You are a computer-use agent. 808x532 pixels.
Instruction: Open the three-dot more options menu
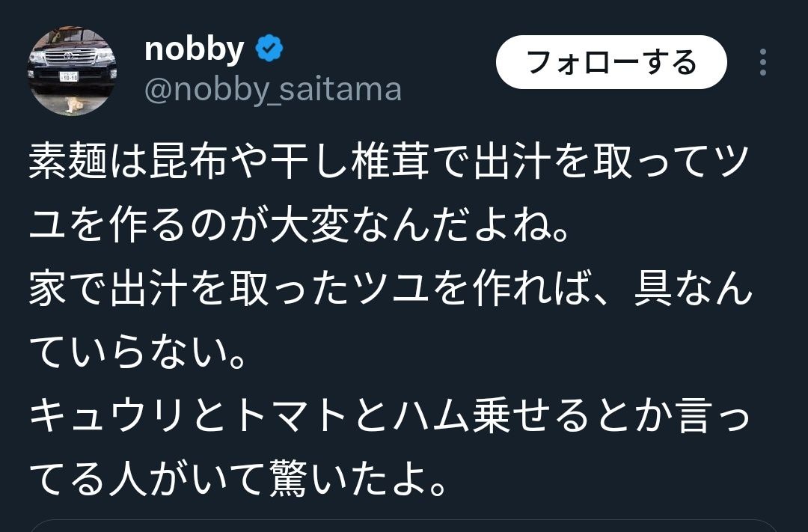762,62
